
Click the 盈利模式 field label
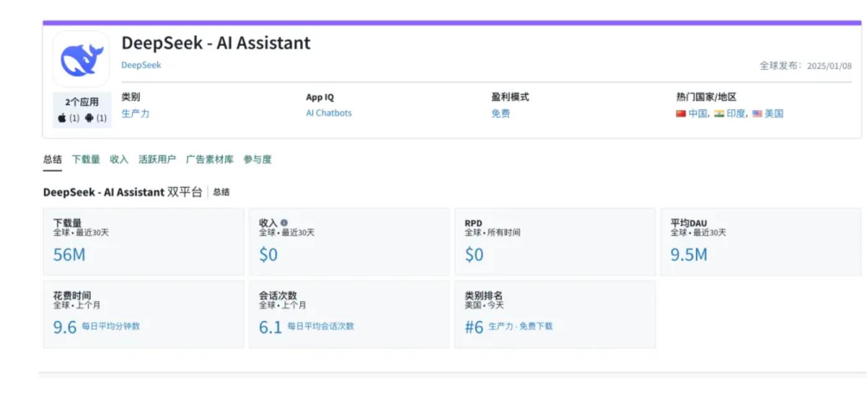point(510,97)
